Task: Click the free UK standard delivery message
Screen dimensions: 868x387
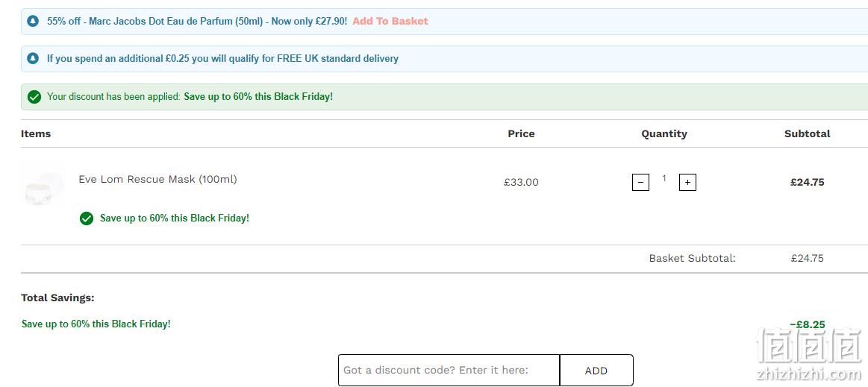Action: (222, 58)
